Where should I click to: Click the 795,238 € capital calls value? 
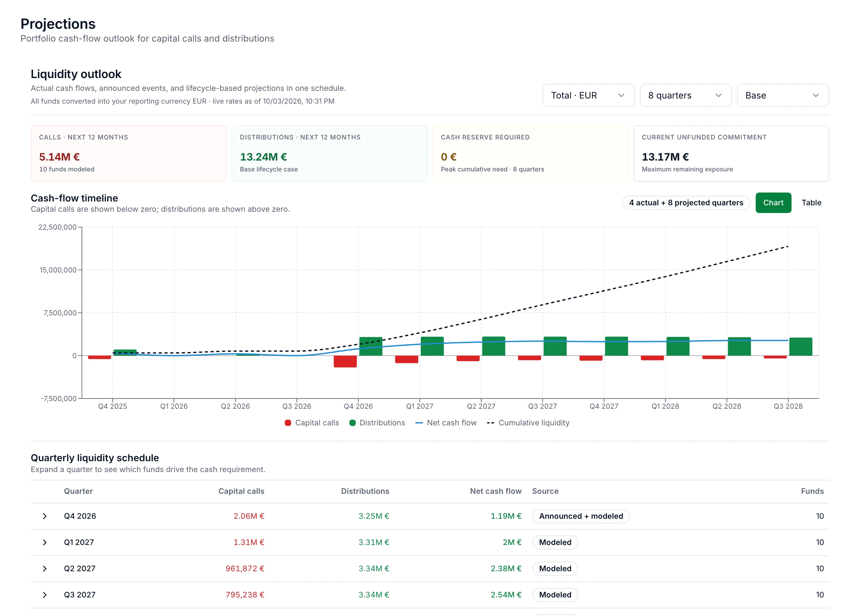coord(245,595)
